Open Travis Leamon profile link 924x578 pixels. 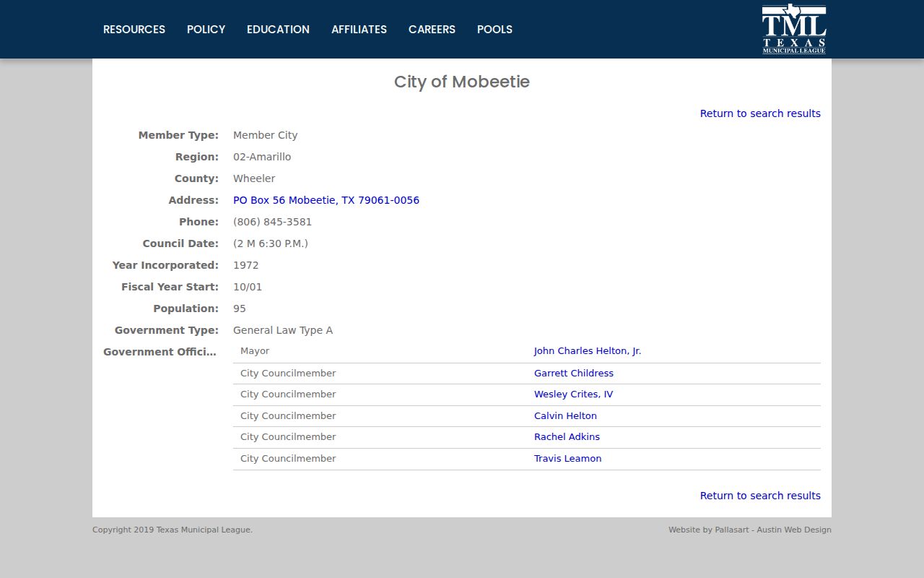567,459
